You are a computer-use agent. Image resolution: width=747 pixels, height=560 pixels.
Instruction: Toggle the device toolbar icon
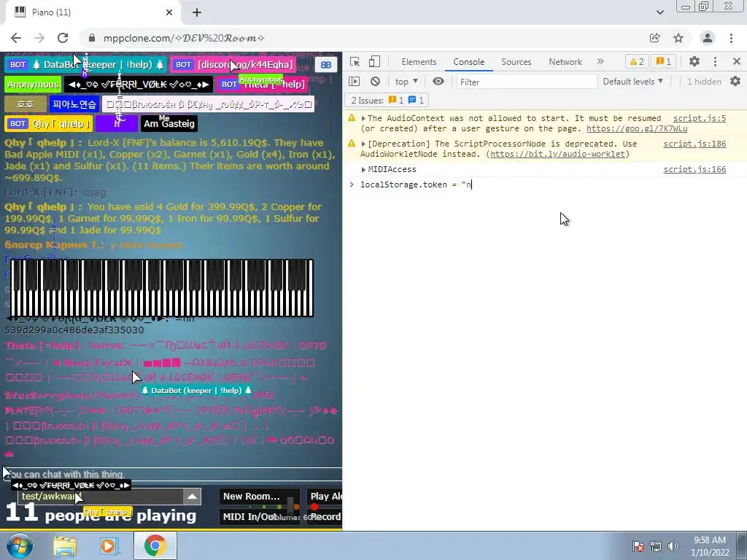(x=374, y=62)
